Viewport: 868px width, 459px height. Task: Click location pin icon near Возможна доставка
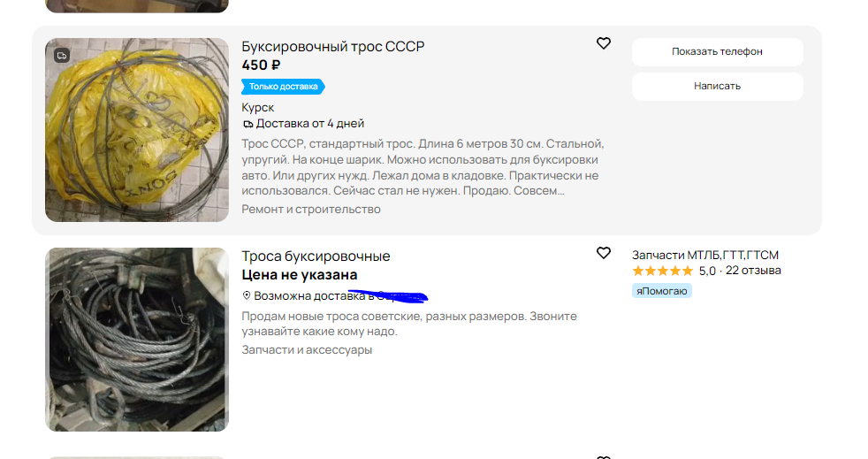coord(247,295)
